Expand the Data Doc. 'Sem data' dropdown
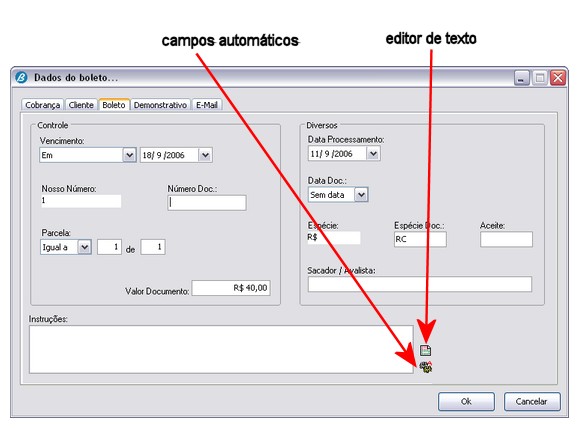 361,195
